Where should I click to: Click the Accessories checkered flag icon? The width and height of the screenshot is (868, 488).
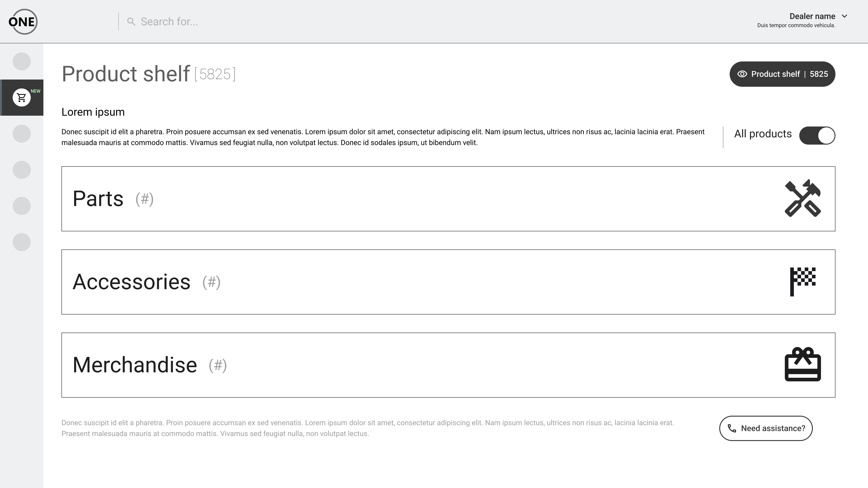coord(803,282)
